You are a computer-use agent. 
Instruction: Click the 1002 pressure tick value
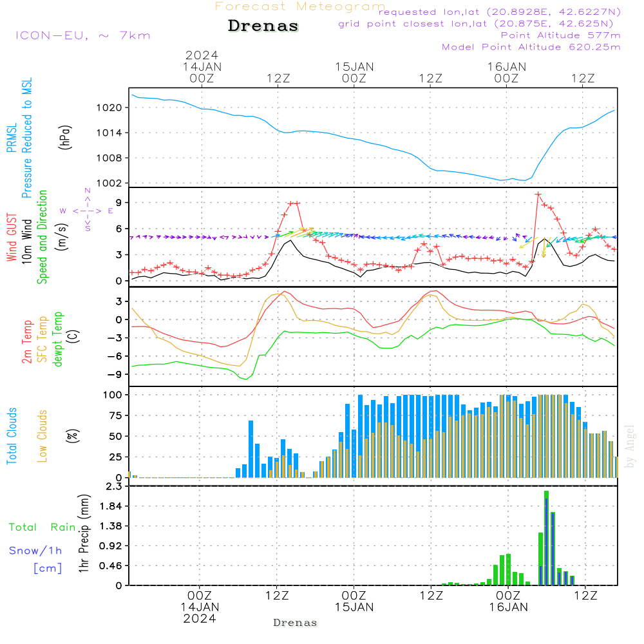pos(109,184)
